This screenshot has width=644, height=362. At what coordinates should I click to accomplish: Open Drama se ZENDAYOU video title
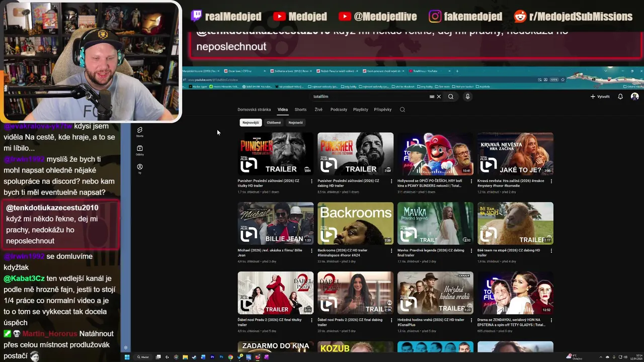coord(511,322)
